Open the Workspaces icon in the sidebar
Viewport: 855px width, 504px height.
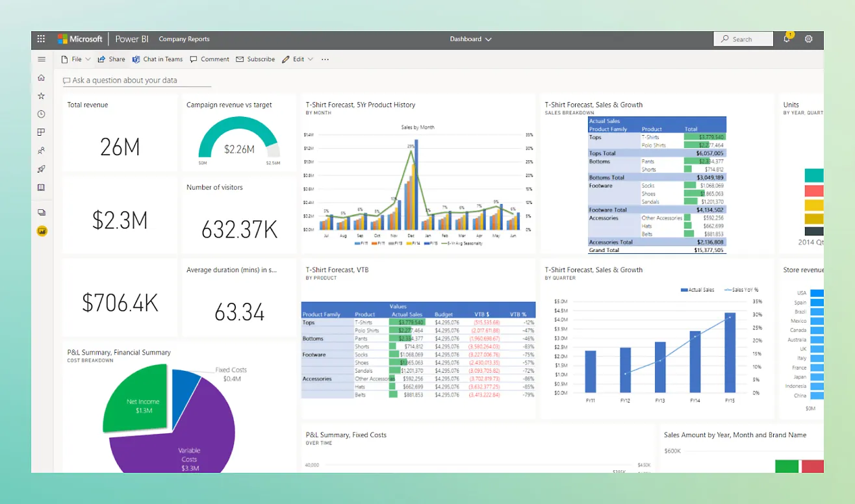click(42, 212)
